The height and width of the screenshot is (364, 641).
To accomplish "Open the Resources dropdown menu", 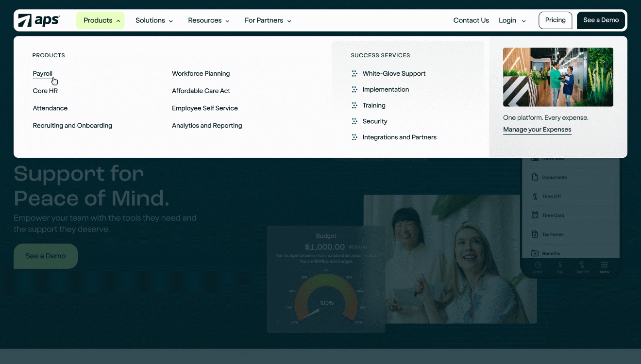I will (209, 20).
